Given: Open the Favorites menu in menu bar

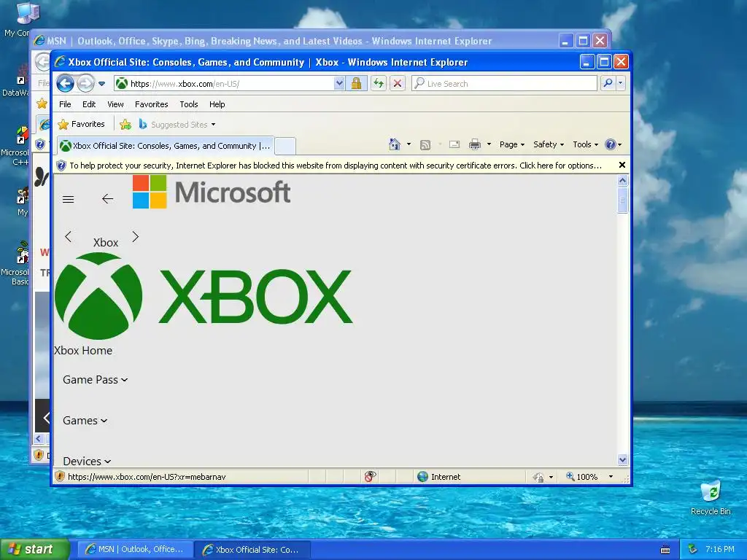Looking at the screenshot, I should (152, 104).
